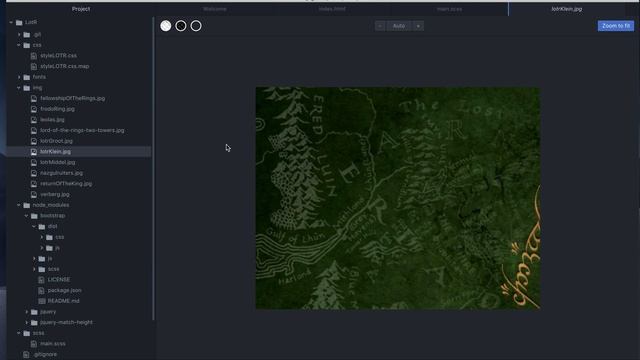Collapse the top-level scss folder chevron
Viewport: 640px width, 360px height.
19,333
